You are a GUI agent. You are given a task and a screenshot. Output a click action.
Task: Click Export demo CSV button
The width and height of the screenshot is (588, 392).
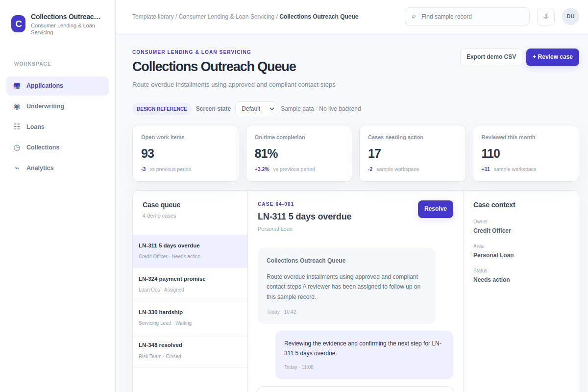tap(491, 57)
